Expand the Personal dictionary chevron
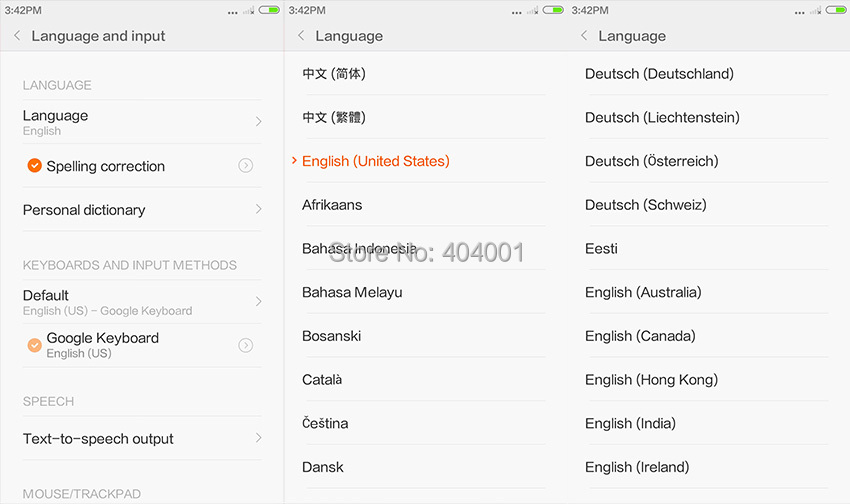The height and width of the screenshot is (504, 850). point(258,210)
